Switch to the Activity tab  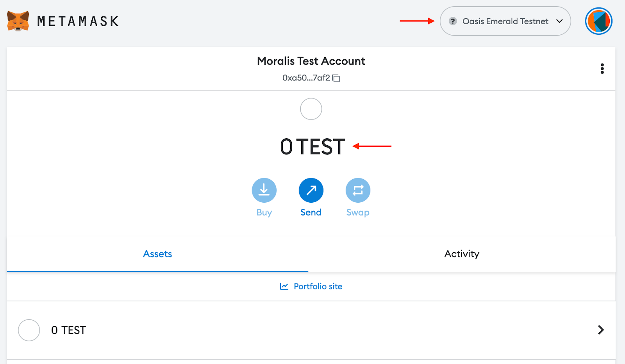tap(462, 254)
